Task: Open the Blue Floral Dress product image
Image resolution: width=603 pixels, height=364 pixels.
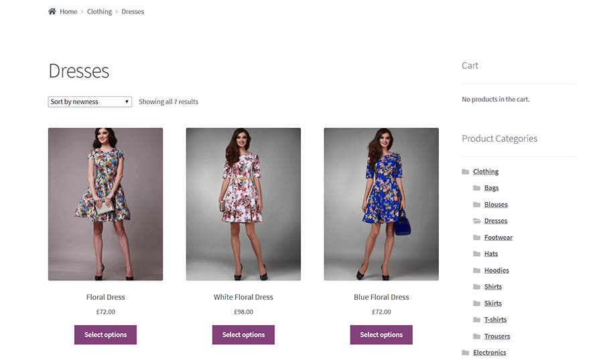Action: pyautogui.click(x=381, y=204)
